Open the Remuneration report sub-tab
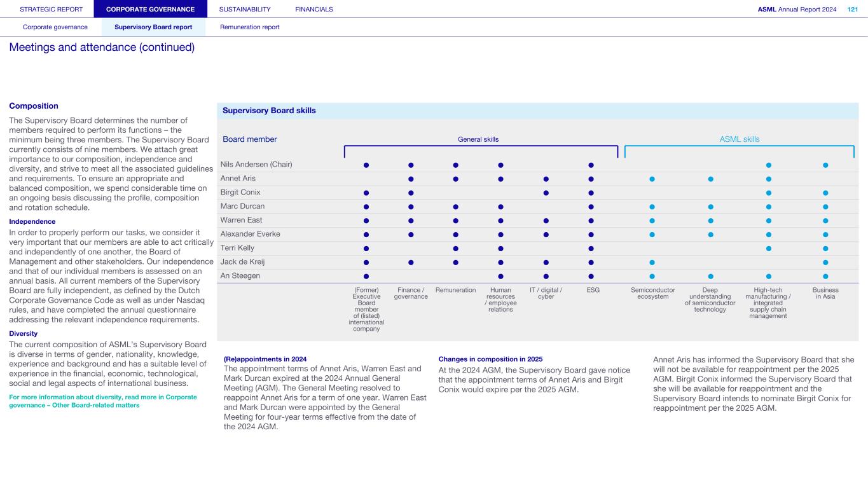Image resolution: width=868 pixels, height=489 pixels. click(x=249, y=27)
